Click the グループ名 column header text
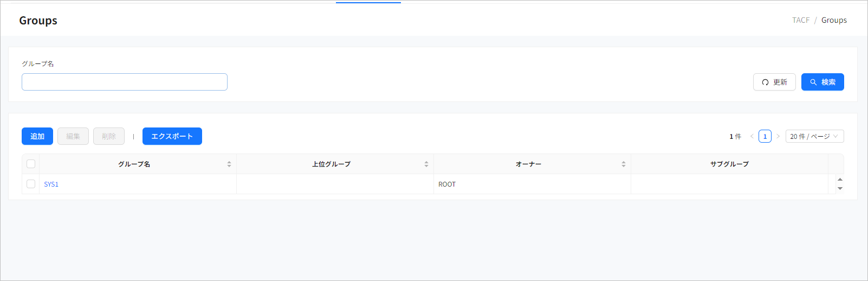The image size is (868, 281). tap(134, 164)
